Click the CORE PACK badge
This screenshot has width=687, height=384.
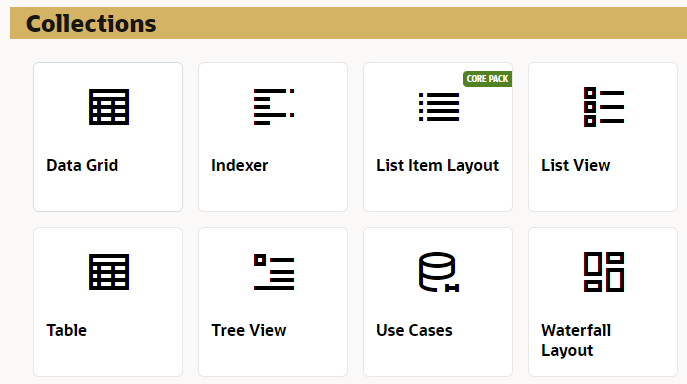coord(487,79)
